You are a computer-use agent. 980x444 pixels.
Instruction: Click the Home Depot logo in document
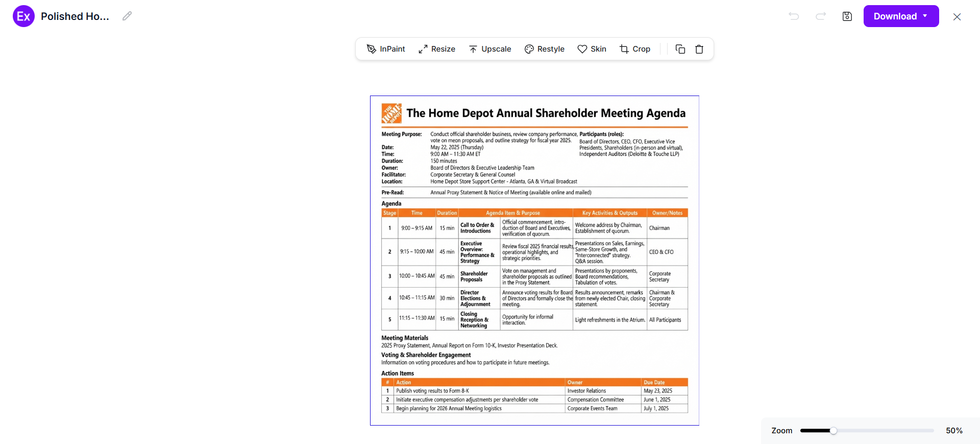point(391,113)
